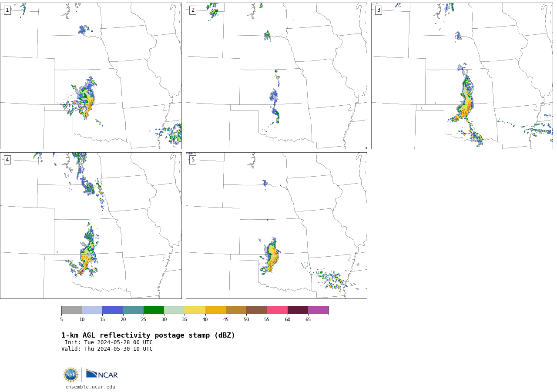Click the panel number label 3
Screen dimensions: 557x392
pyautogui.click(x=378, y=10)
